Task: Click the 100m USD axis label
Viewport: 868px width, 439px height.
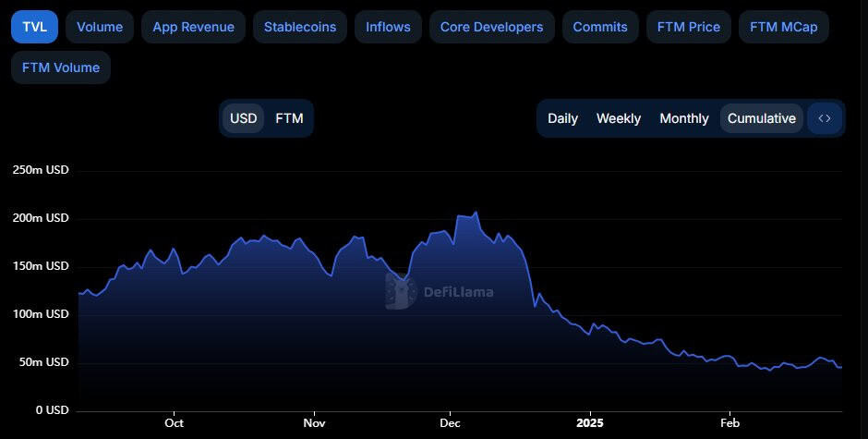Action: coord(41,313)
